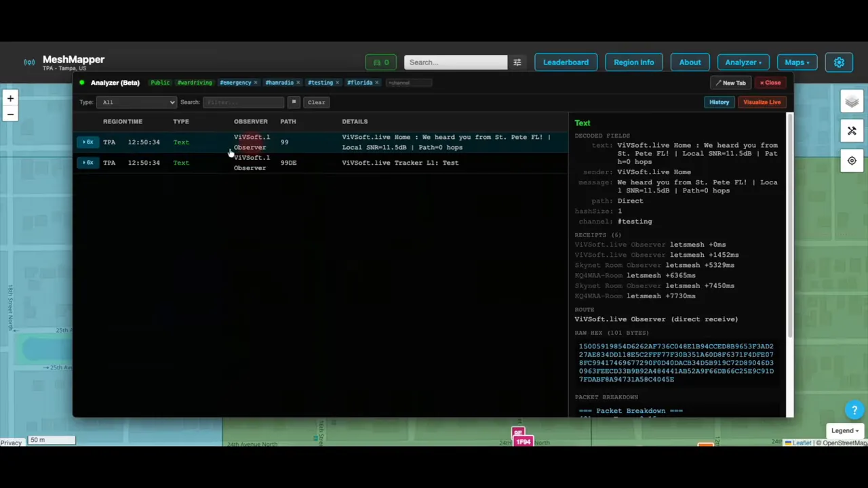Remove the #emergency channel tag
Image resolution: width=868 pixels, height=488 pixels.
(x=256, y=83)
